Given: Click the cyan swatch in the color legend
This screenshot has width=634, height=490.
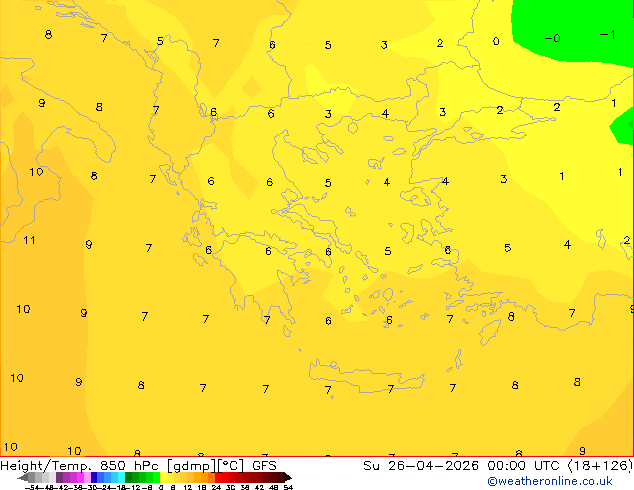Looking at the screenshot, I should coord(121,477).
